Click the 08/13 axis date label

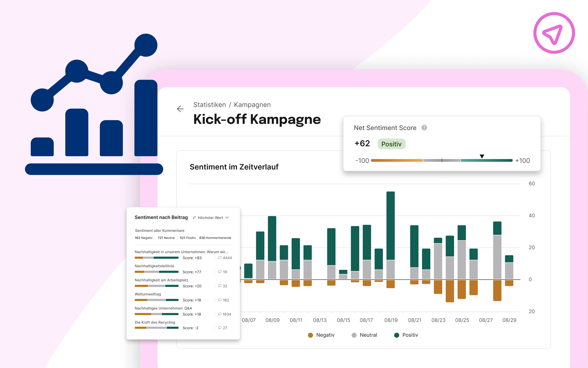pos(320,320)
